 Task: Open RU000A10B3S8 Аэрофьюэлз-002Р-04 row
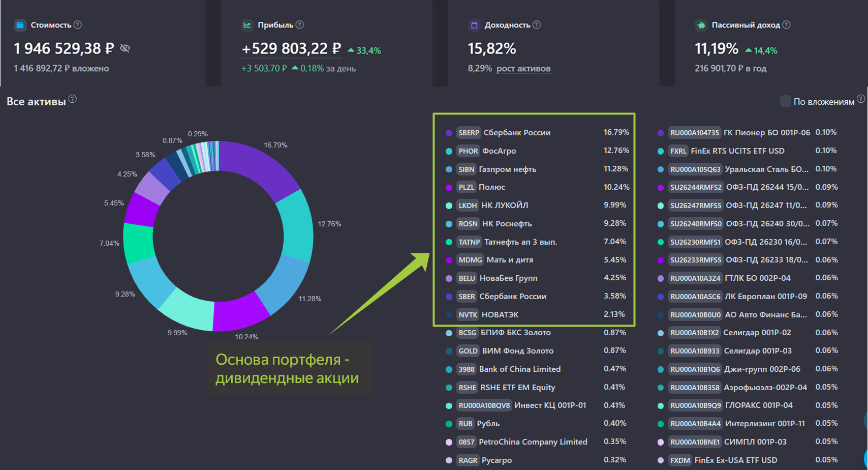[748, 388]
